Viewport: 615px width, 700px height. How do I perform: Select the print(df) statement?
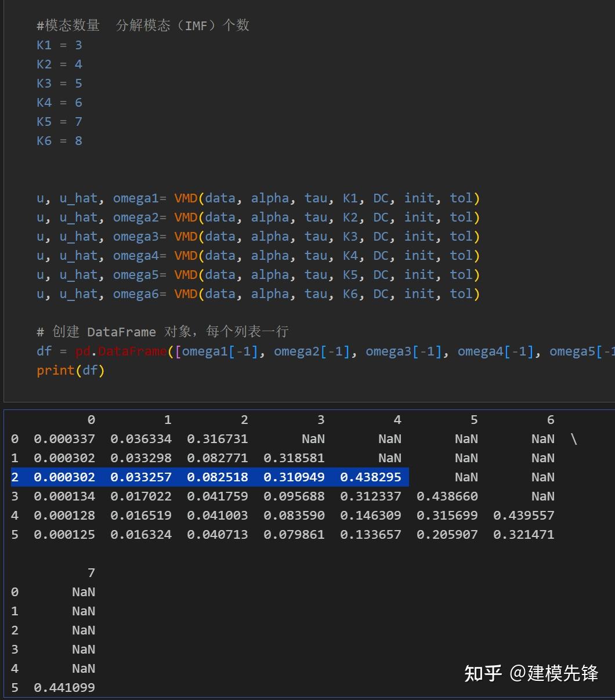click(70, 370)
